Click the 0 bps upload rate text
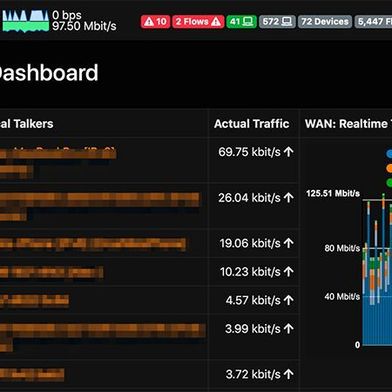 coord(67,15)
